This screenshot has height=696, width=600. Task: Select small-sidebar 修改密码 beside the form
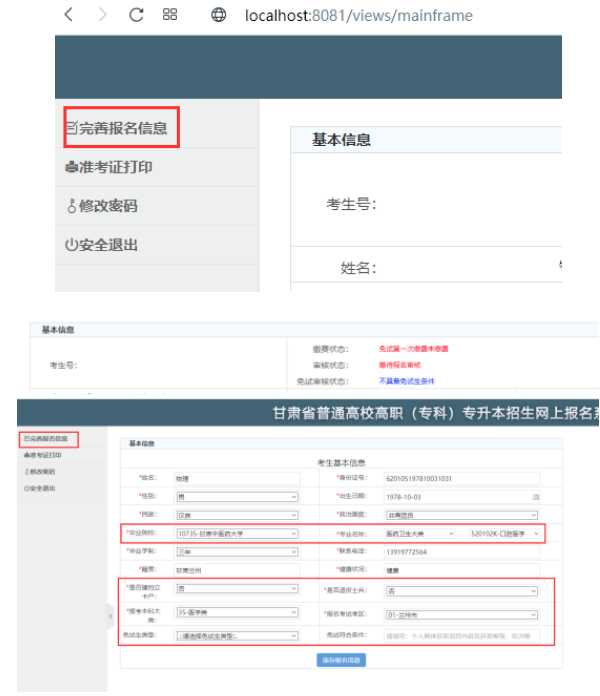39,471
